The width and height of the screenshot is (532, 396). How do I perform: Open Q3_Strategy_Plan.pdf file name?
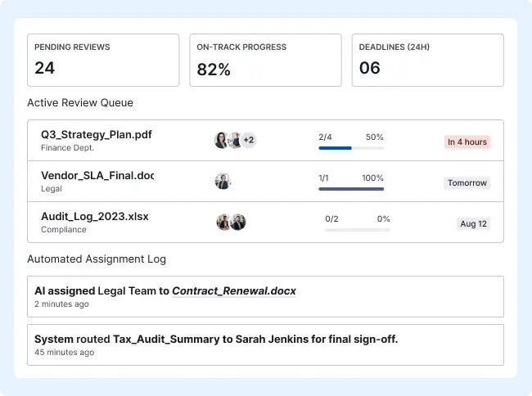tap(97, 135)
